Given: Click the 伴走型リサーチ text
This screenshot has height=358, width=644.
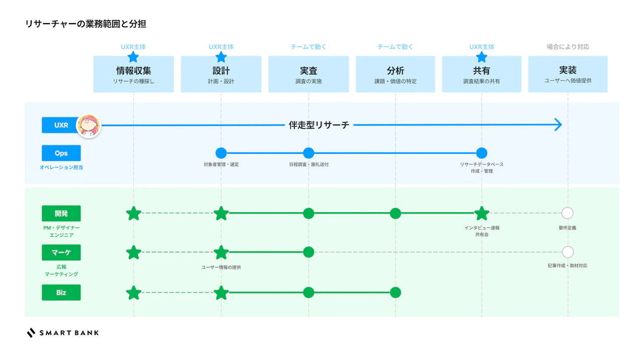Looking at the screenshot, I should pyautogui.click(x=319, y=125).
